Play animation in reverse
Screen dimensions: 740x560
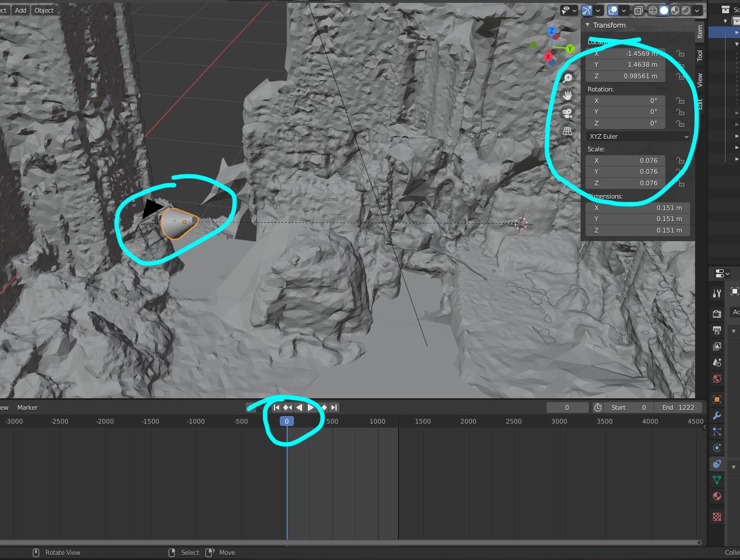299,407
